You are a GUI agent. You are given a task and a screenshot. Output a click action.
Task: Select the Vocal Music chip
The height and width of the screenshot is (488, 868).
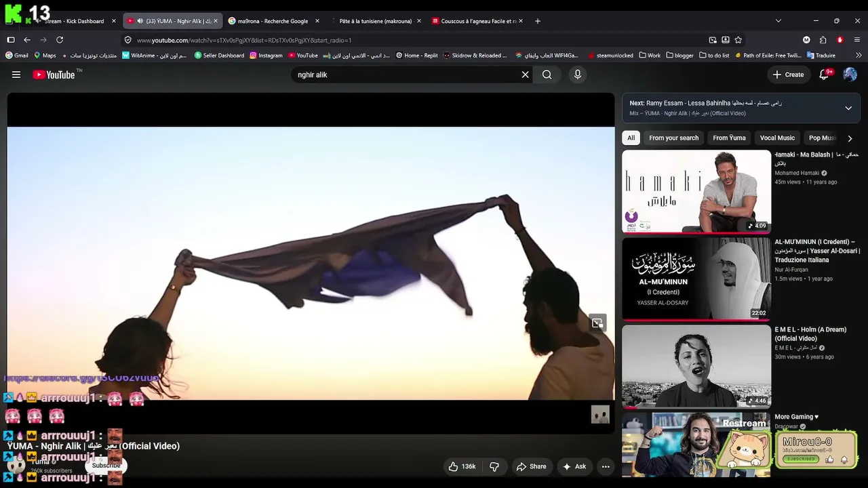point(777,138)
